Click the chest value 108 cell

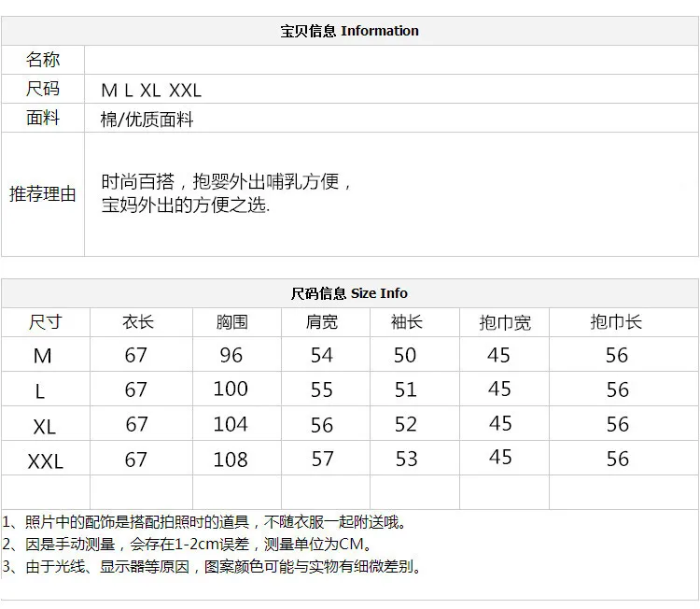231,460
